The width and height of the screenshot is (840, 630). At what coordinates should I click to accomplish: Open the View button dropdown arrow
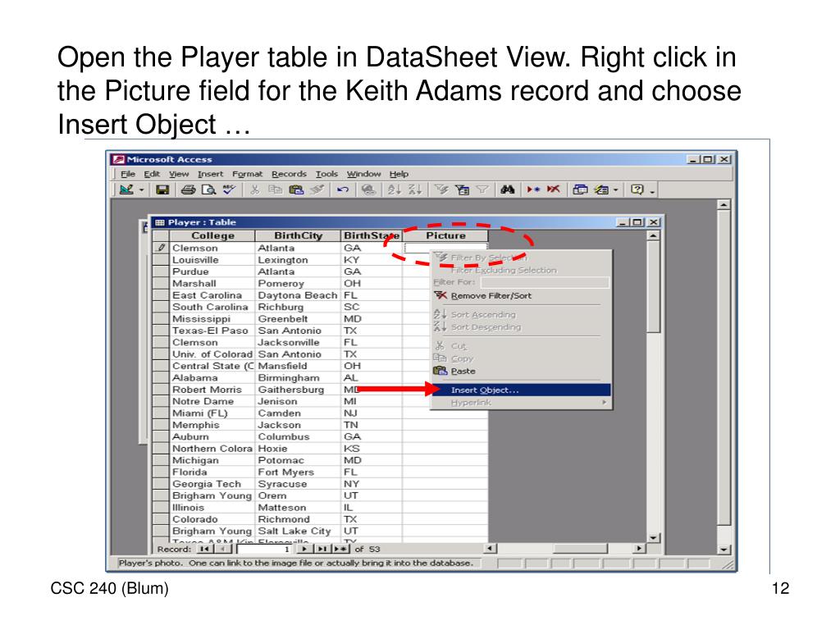click(141, 190)
